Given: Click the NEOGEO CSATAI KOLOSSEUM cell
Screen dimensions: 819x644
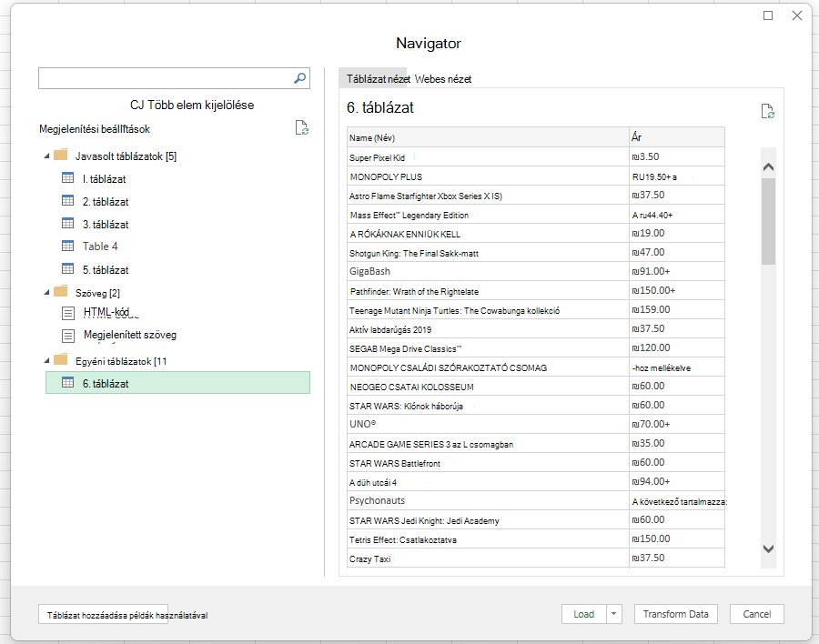Looking at the screenshot, I should 488,387.
